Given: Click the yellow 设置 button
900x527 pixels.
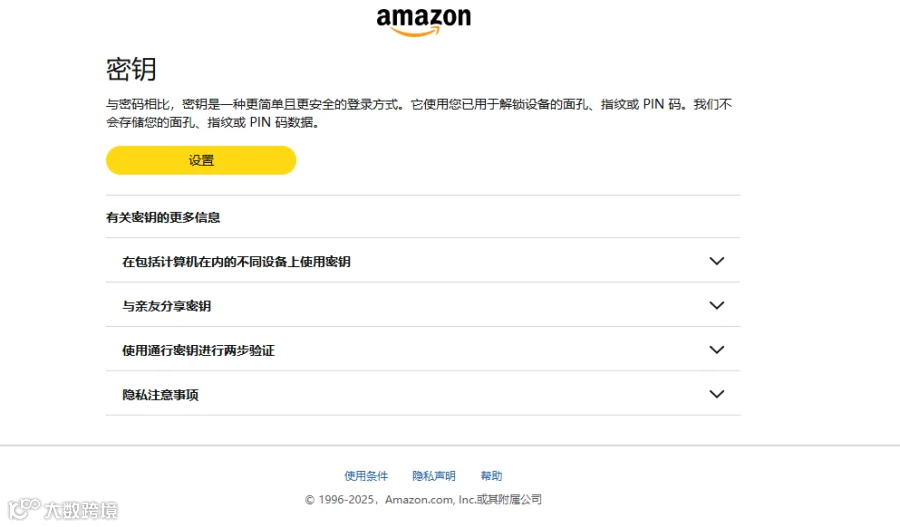Looking at the screenshot, I should (201, 160).
